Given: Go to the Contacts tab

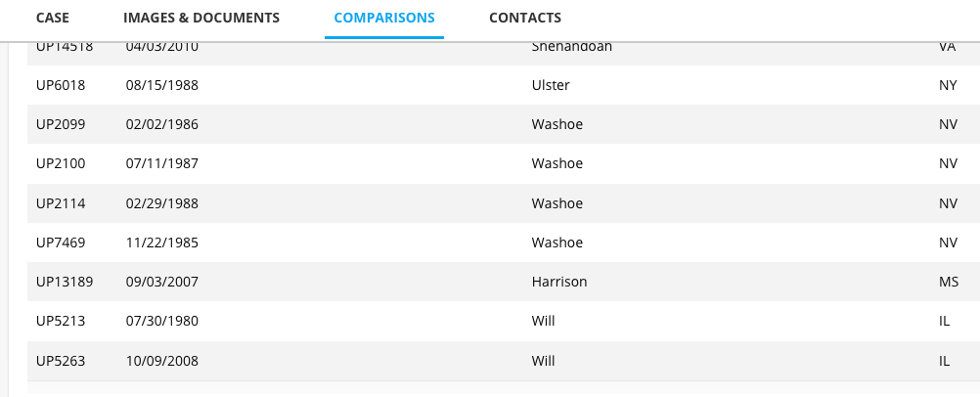Looking at the screenshot, I should coord(525,18).
